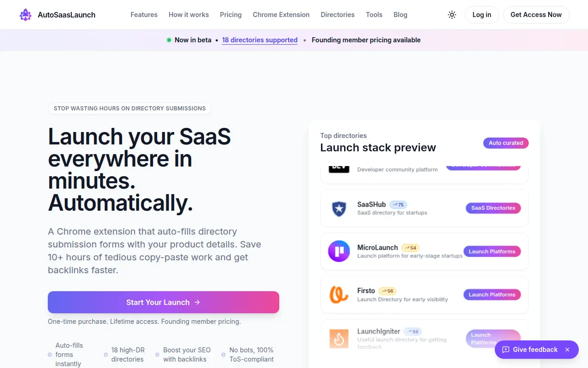Click the arrow in Start Your Launch
This screenshot has width=588, height=368.
pyautogui.click(x=197, y=302)
